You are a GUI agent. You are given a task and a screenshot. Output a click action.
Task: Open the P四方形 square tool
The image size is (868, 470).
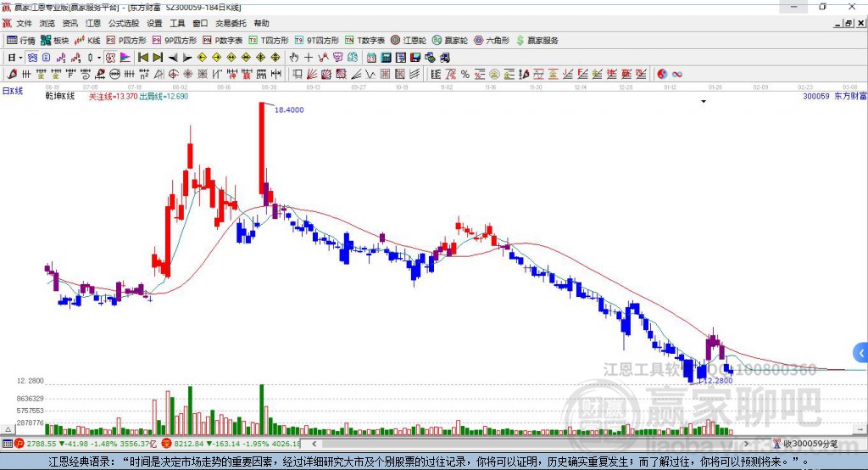[x=126, y=41]
